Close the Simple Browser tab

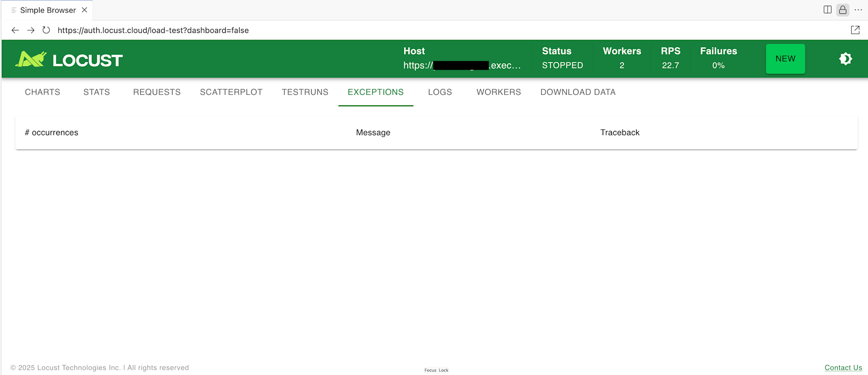tap(85, 10)
